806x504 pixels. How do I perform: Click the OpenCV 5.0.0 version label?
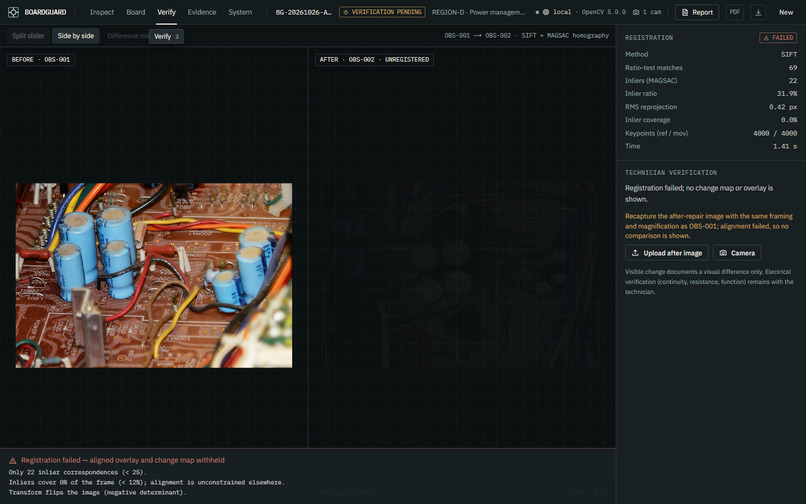coord(603,12)
